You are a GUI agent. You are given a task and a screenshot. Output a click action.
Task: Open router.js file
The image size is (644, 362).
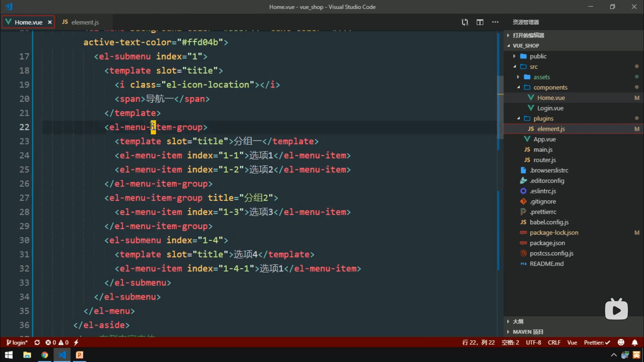coord(544,160)
